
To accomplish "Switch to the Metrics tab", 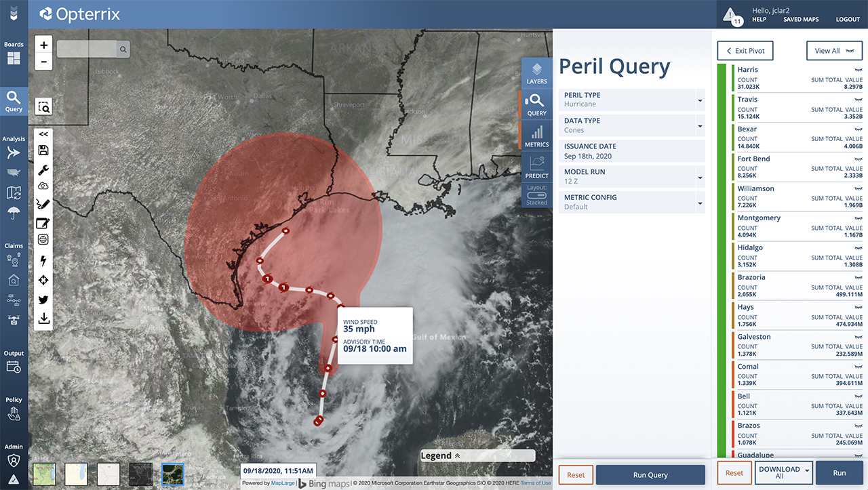I will pos(536,136).
